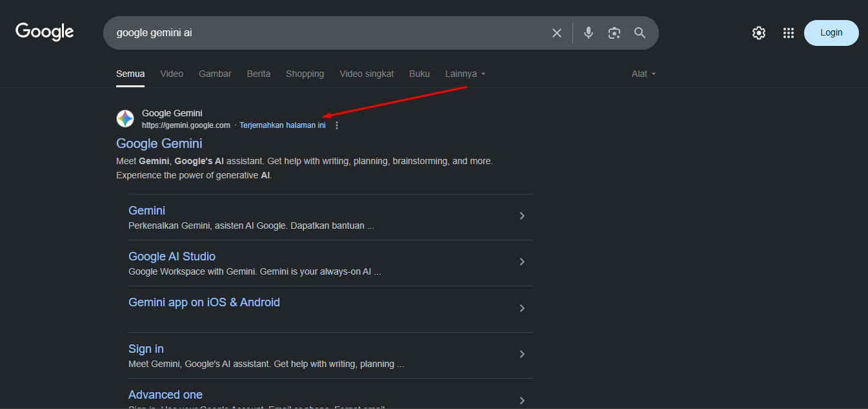Switch to the Gambar tab
Screen dimensions: 868x409
pos(215,74)
